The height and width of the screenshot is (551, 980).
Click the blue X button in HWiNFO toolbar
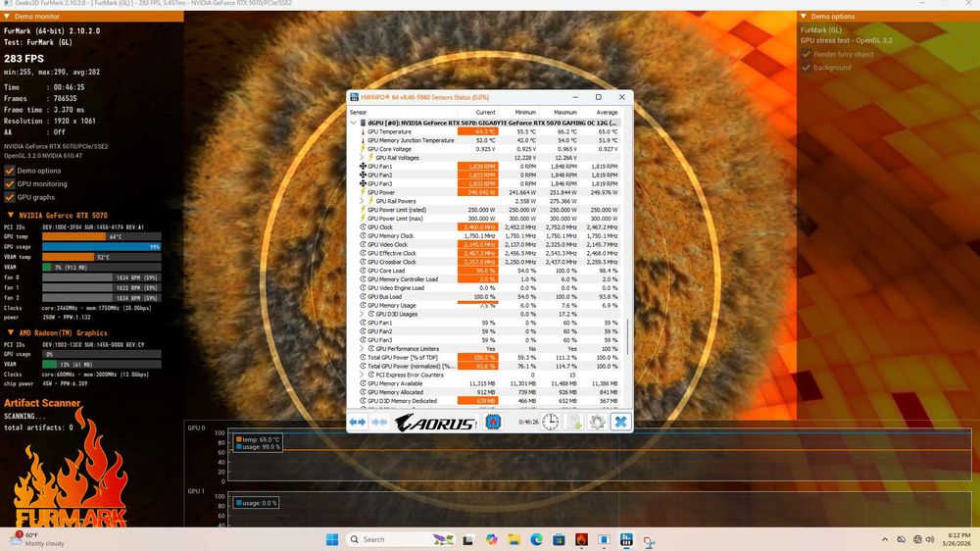(x=620, y=423)
